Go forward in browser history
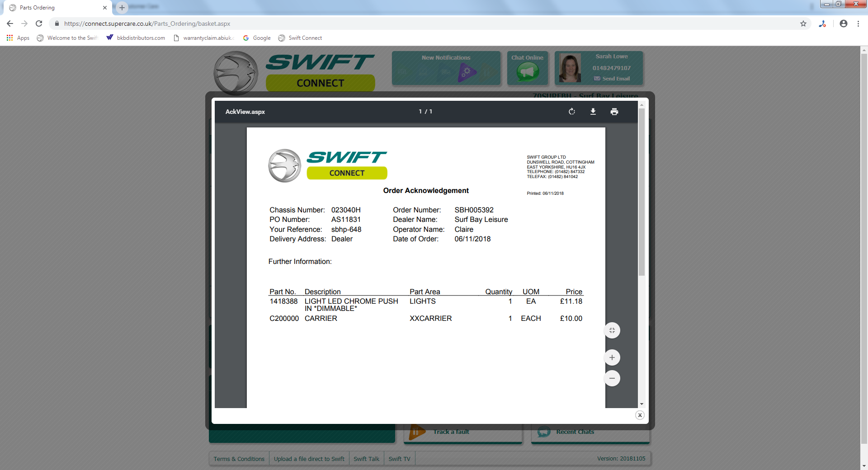Image resolution: width=868 pixels, height=470 pixels. [24, 23]
